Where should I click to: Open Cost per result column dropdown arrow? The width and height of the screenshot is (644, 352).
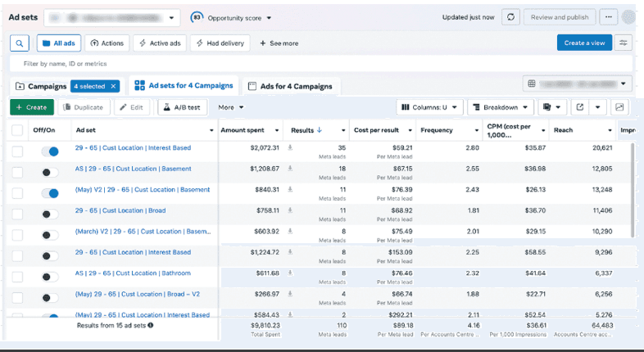pos(410,130)
